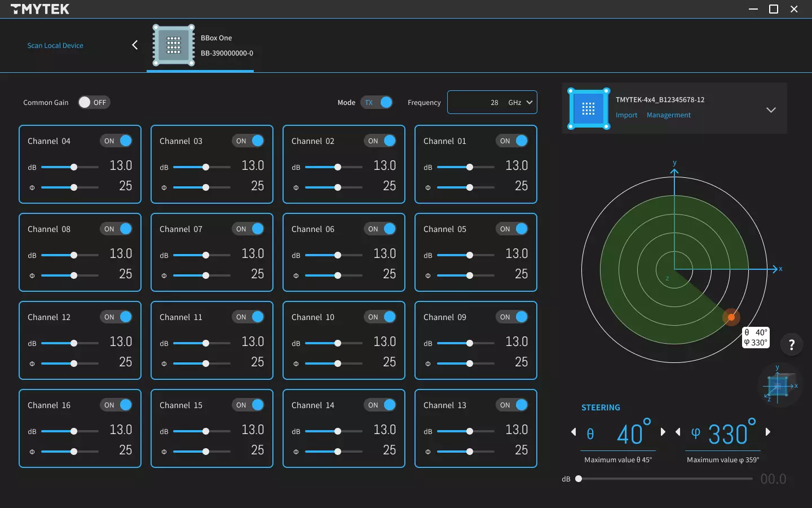Screen dimensions: 812x508
Task: Disable Channel 02 switch
Action: (x=381, y=141)
